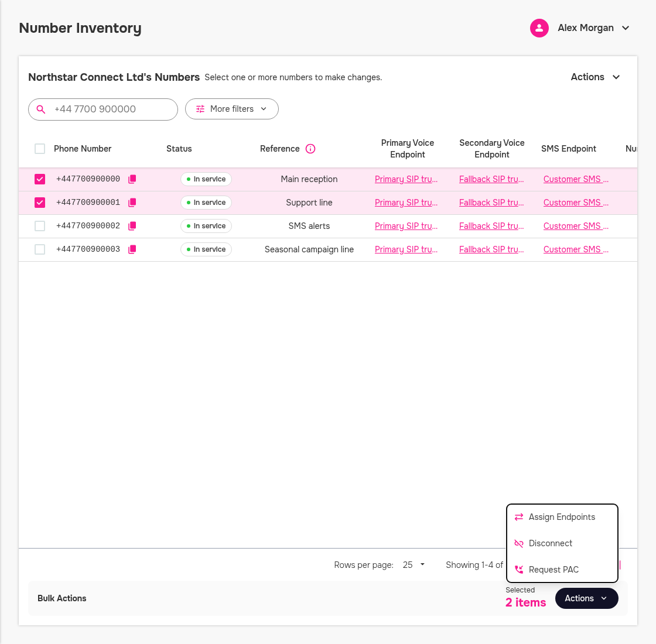Screen dimensions: 656x644
Task: Open the Rows per page 25 dropdown
Action: tap(414, 565)
